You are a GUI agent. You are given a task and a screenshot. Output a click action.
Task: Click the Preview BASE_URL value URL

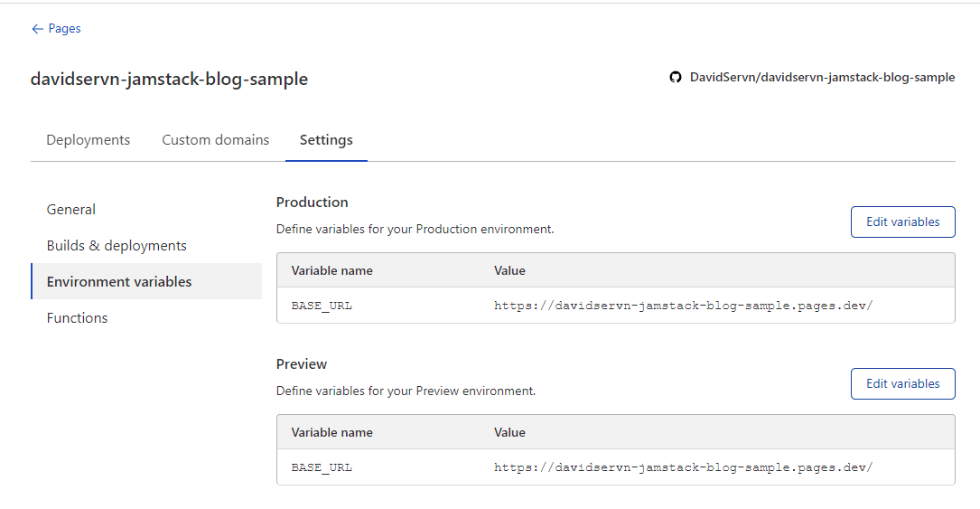coord(683,467)
